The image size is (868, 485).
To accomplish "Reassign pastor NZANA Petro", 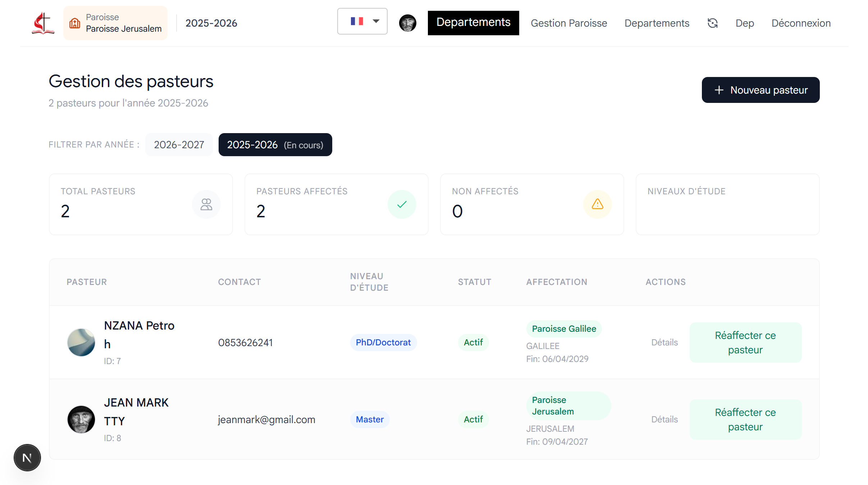I will pyautogui.click(x=745, y=343).
